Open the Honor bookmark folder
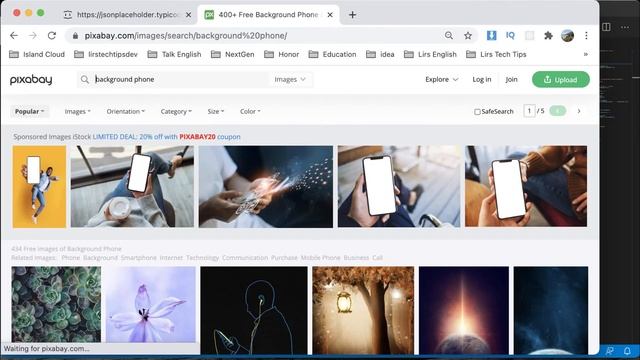 tap(282, 54)
